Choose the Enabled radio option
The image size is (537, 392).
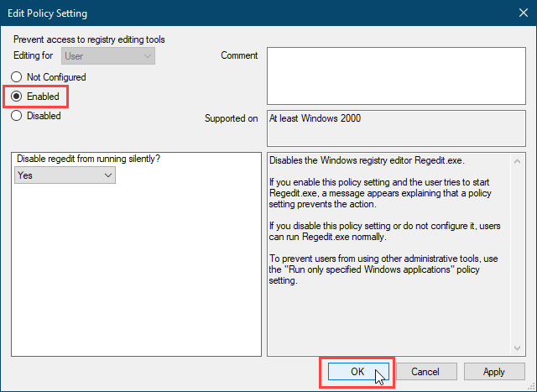point(17,97)
